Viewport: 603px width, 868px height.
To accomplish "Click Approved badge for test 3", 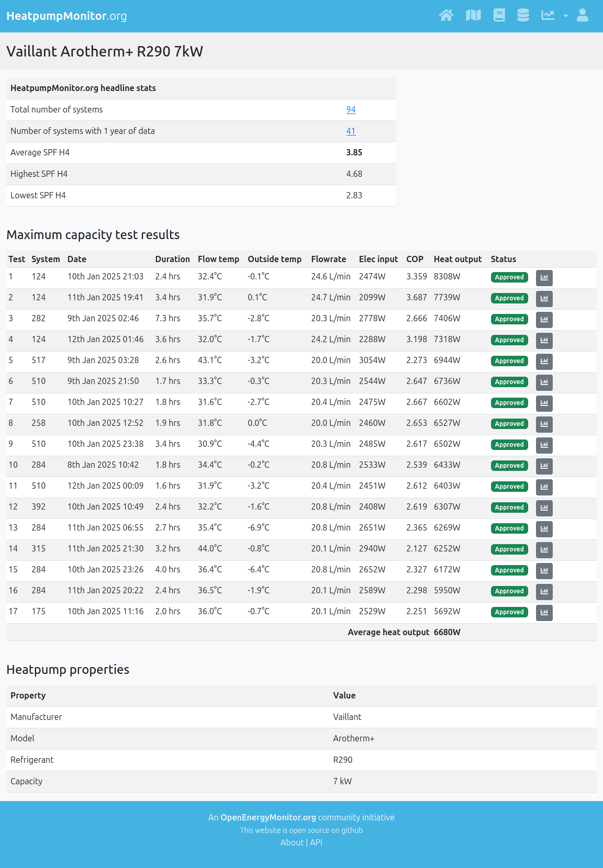I will 509,319.
